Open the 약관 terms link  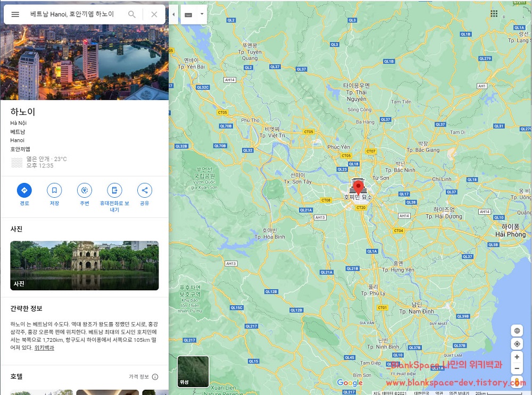pyautogui.click(x=439, y=393)
